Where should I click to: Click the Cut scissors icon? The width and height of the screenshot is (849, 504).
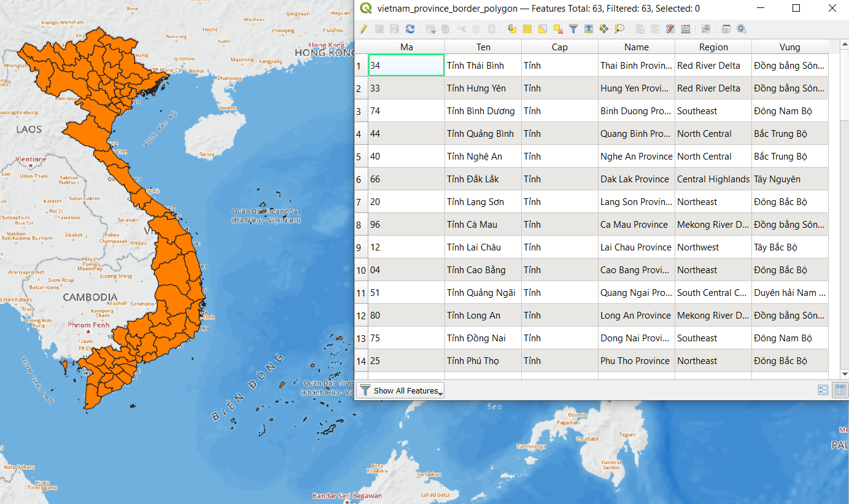(461, 29)
